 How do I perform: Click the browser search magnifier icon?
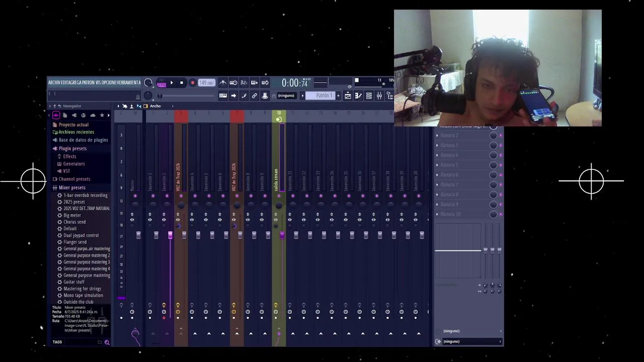107,342
